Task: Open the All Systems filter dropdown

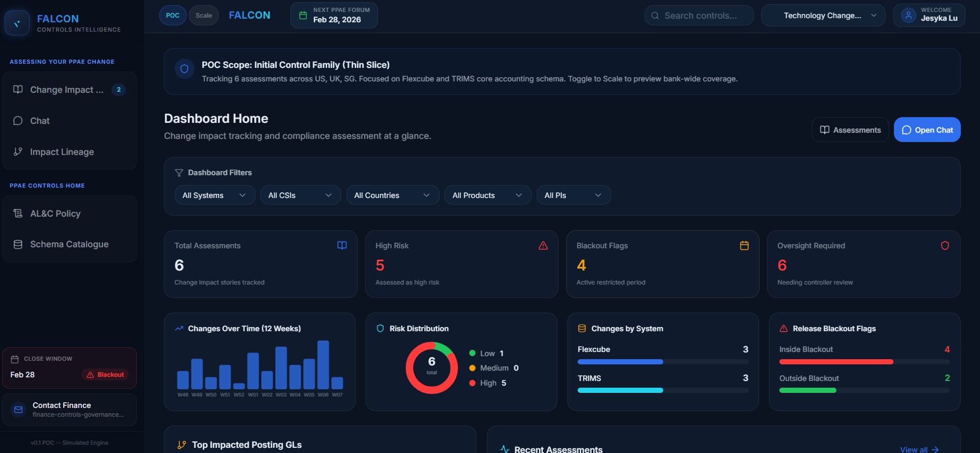Action: pos(215,195)
